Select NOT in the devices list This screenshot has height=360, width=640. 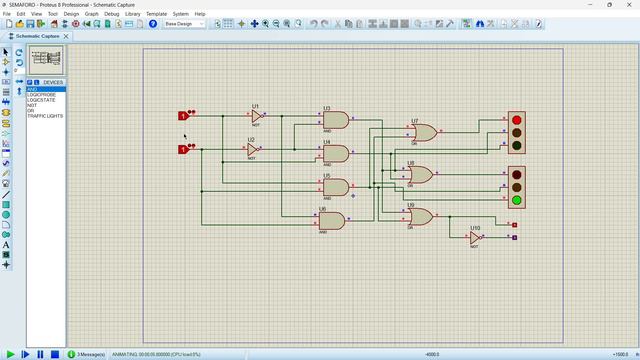[x=46, y=105]
